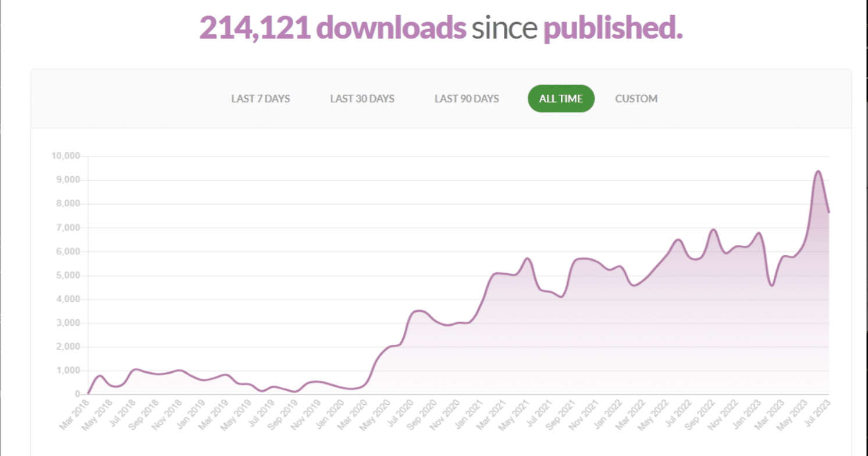Viewport: 868px width, 456px height.
Task: Select the Last 30 Days range
Action: [362, 99]
